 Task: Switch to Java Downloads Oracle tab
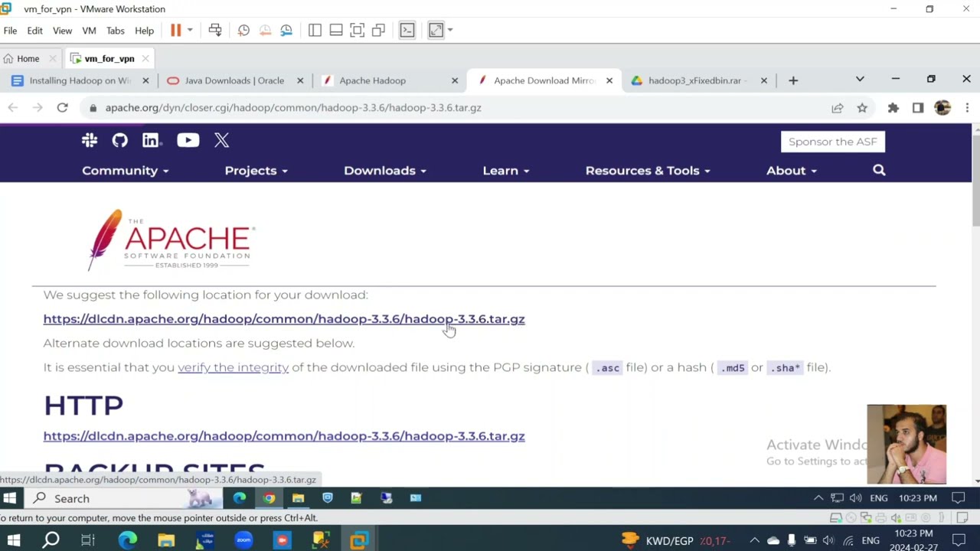(235, 80)
